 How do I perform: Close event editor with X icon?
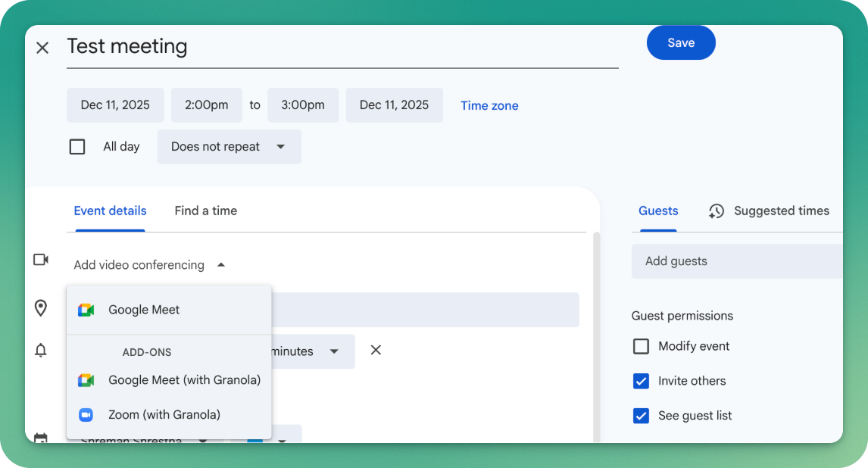(x=42, y=48)
